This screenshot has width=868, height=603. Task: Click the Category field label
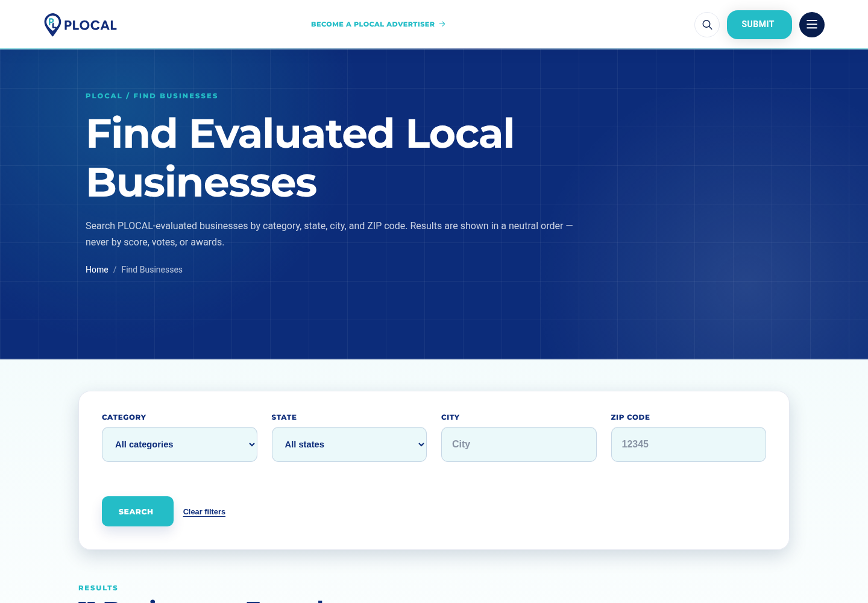(x=124, y=417)
